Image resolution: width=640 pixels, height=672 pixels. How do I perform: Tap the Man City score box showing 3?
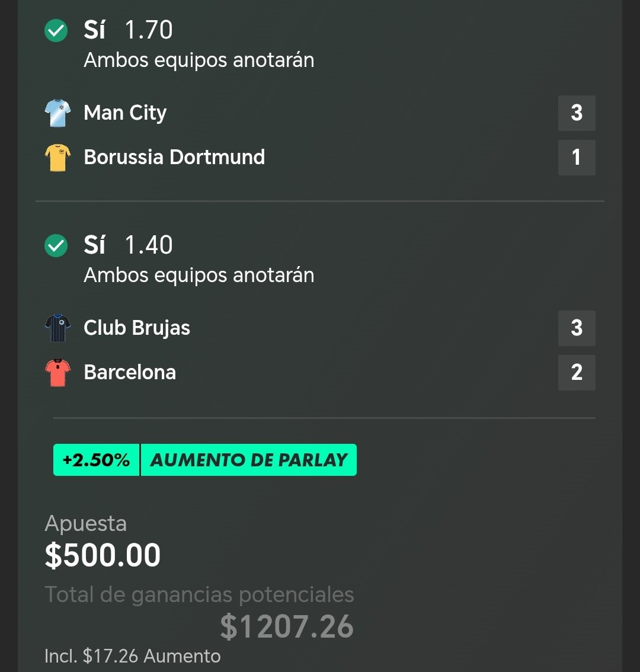(x=577, y=113)
